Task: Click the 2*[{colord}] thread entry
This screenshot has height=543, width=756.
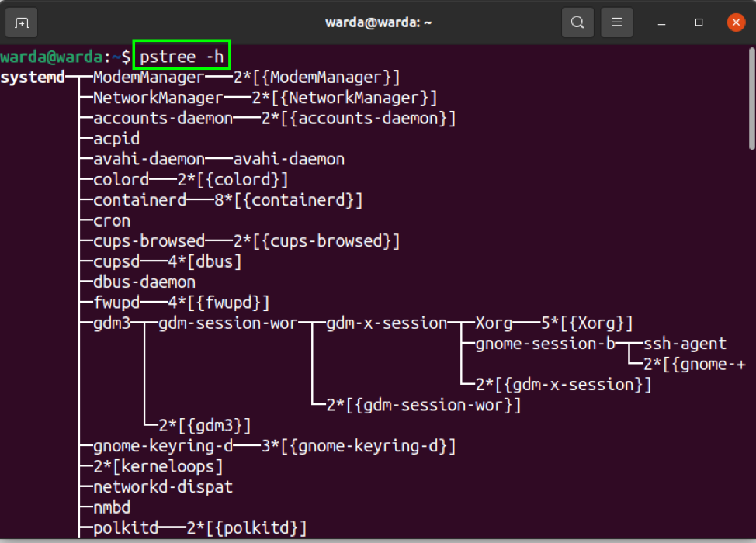Action: pyautogui.click(x=233, y=180)
